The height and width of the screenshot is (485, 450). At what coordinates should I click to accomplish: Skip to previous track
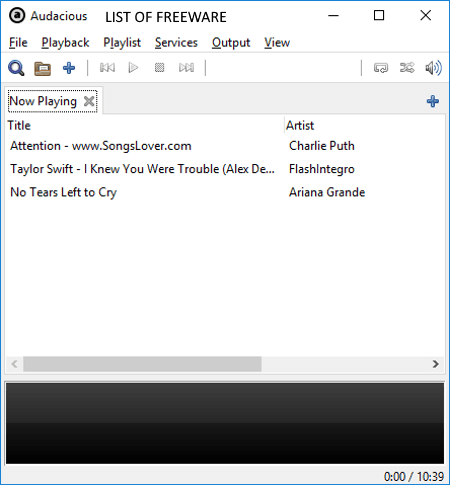click(x=107, y=68)
